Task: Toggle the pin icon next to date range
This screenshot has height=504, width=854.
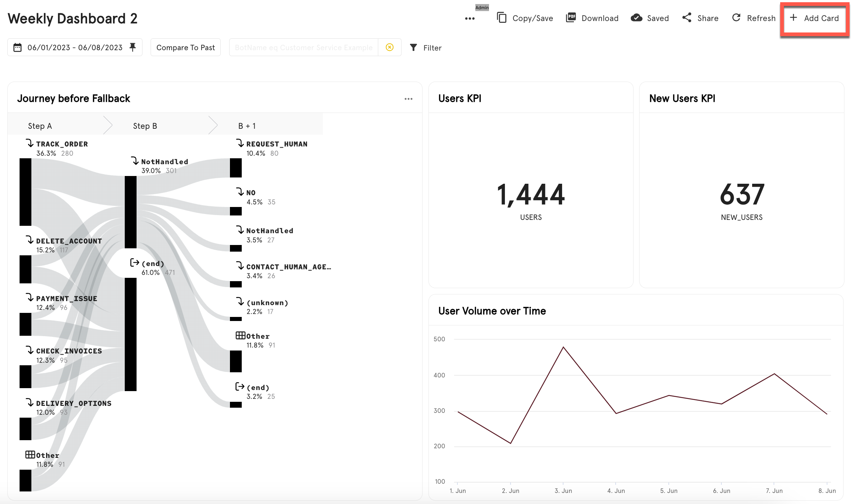Action: [133, 47]
